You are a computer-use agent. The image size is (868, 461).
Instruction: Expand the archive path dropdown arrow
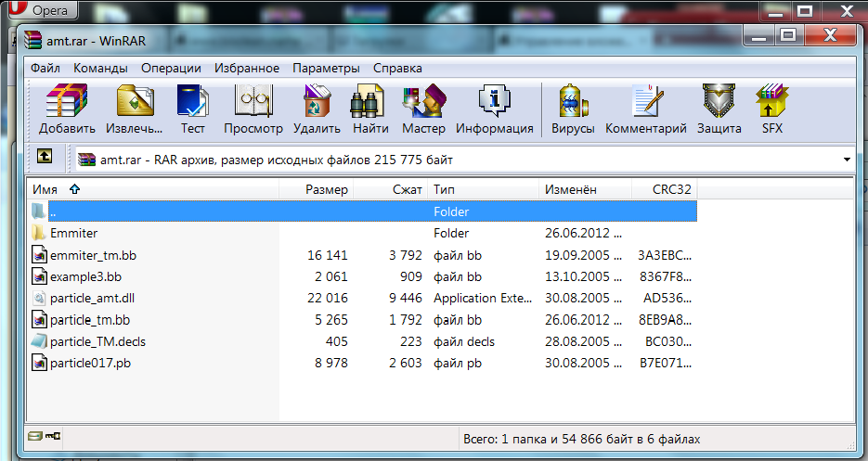pos(847,160)
